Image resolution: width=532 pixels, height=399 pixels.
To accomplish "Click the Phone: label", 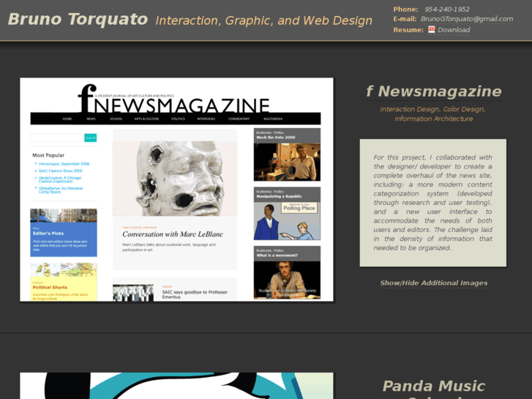I will 405,10.
